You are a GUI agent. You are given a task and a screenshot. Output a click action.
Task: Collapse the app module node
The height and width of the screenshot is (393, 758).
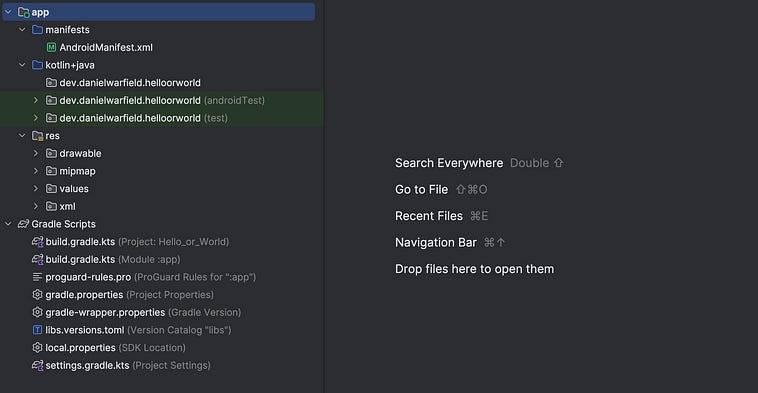(x=8, y=12)
